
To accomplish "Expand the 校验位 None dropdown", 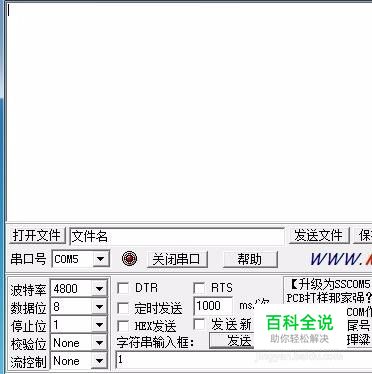I will tap(99, 343).
